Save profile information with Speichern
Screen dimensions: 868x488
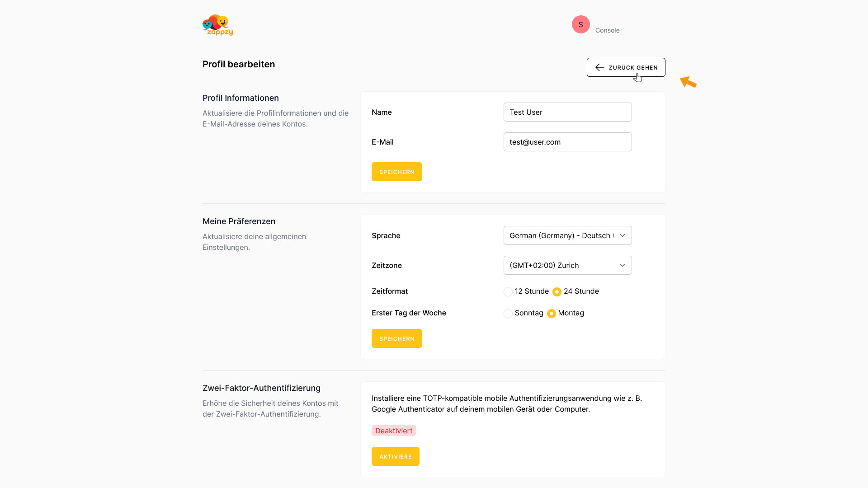click(396, 172)
